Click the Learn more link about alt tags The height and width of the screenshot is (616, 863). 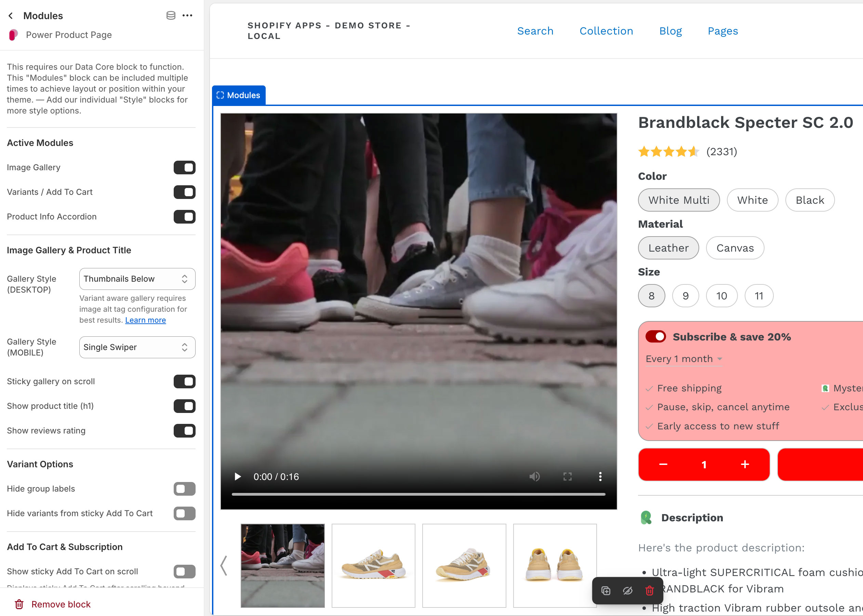145,320
